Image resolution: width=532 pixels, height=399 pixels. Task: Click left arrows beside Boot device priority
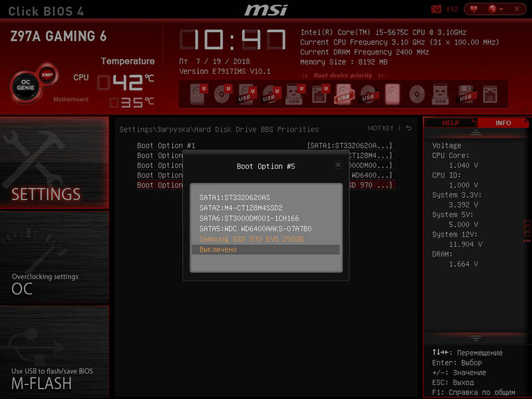tap(305, 75)
